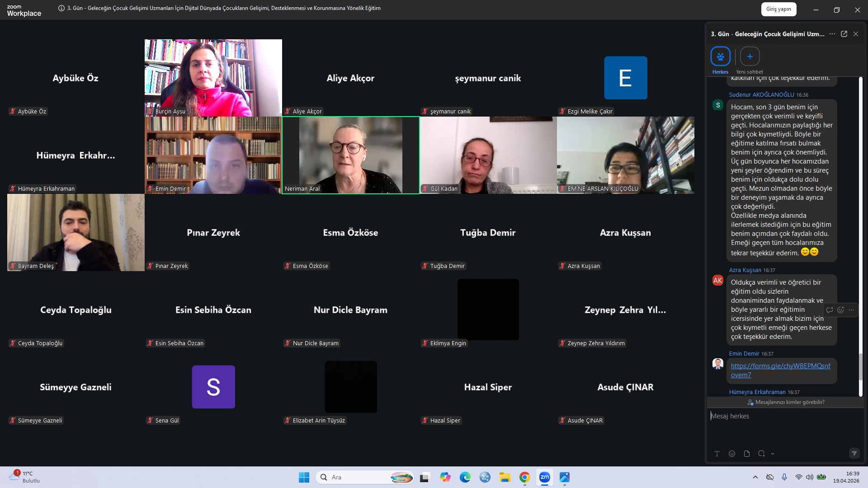This screenshot has width=868, height=488.
Task: Click the Esma Özköse name label
Action: tap(306, 266)
